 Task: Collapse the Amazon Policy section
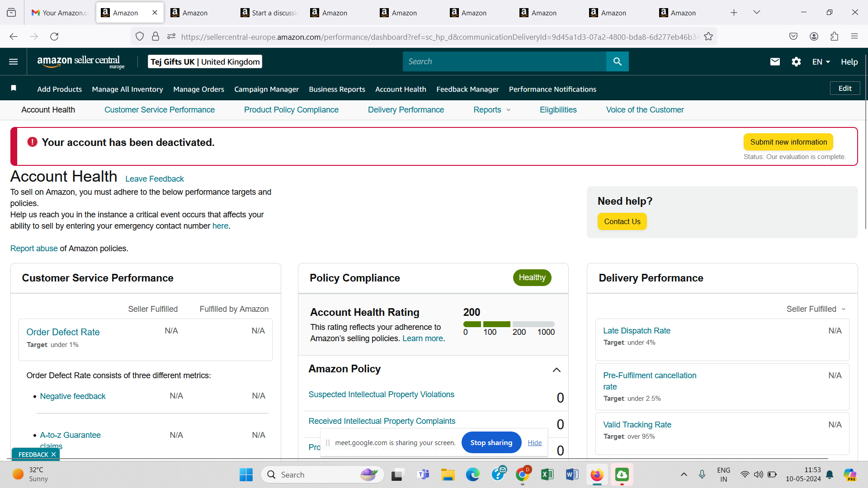(x=557, y=370)
